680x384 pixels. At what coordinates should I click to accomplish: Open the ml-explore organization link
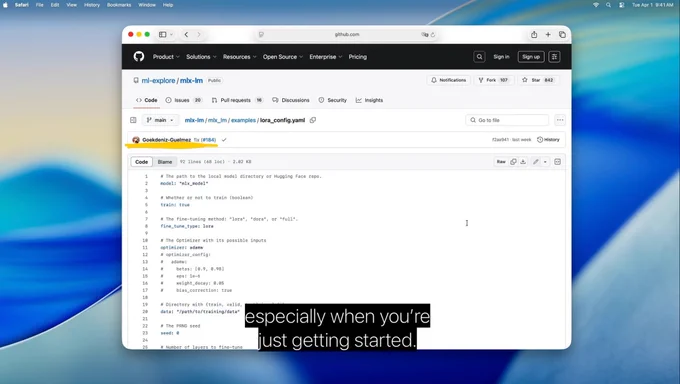click(158, 81)
